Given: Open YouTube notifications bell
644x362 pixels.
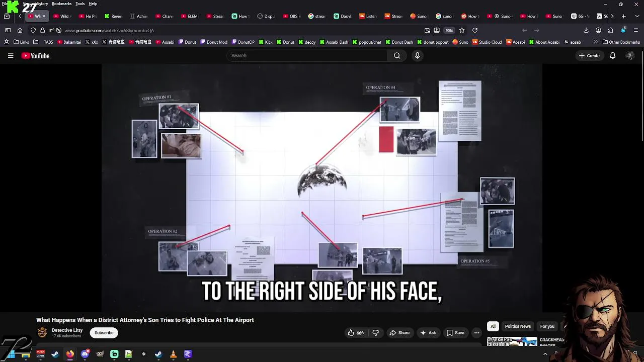Looking at the screenshot, I should 612,56.
